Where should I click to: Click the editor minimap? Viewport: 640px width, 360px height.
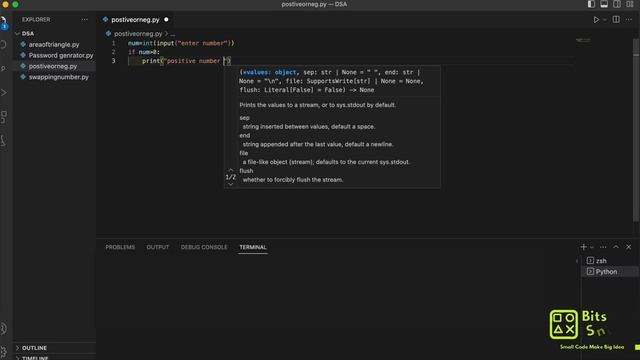pos(583,40)
